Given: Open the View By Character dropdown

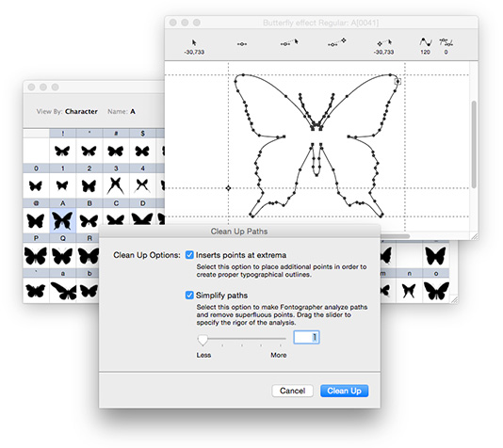Looking at the screenshot, I should click(x=81, y=111).
